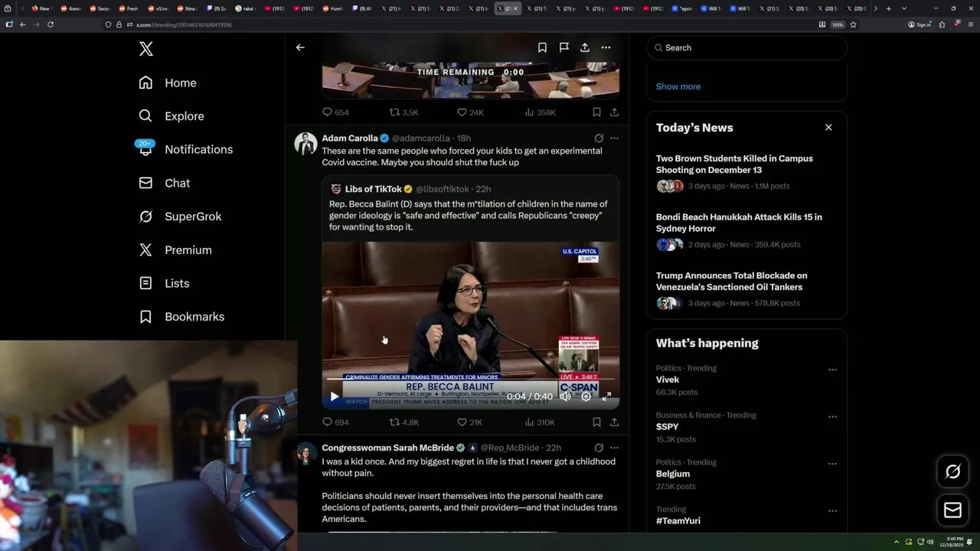Mute the video volume

click(x=565, y=396)
